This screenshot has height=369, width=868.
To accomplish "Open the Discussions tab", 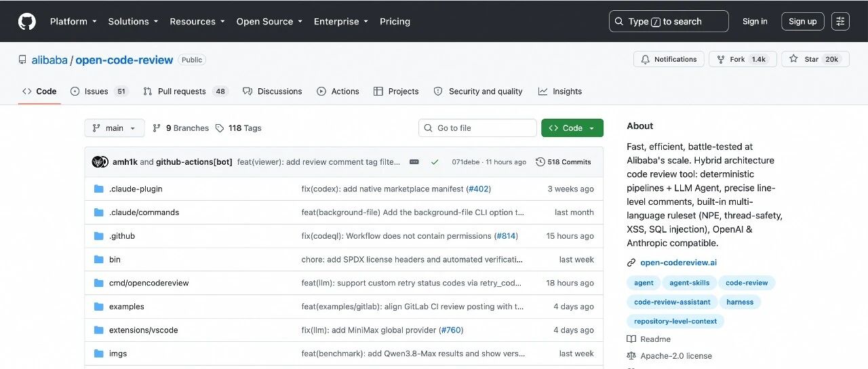I will (x=272, y=91).
